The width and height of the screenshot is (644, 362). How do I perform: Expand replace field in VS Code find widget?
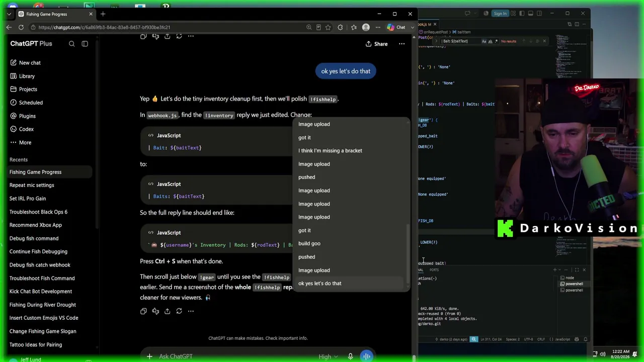pos(436,41)
